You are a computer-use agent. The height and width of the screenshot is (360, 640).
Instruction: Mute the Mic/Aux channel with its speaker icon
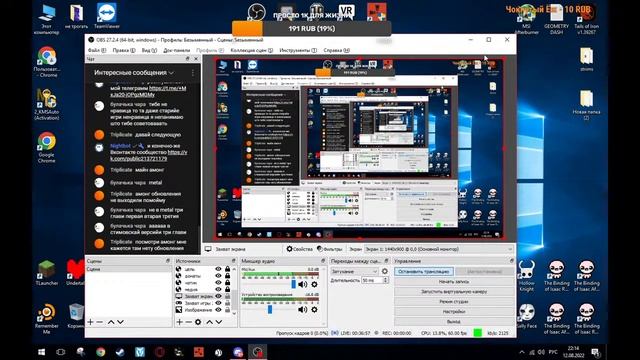click(x=302, y=284)
